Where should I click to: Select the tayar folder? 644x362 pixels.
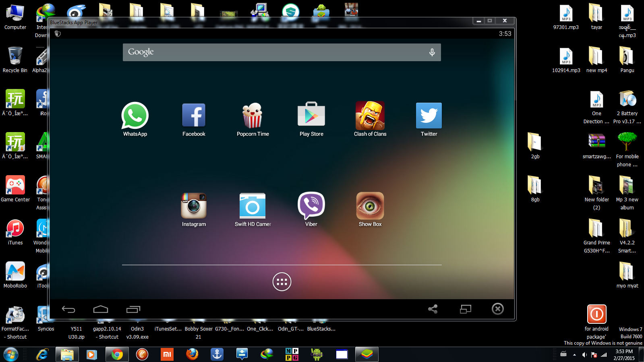596,17
